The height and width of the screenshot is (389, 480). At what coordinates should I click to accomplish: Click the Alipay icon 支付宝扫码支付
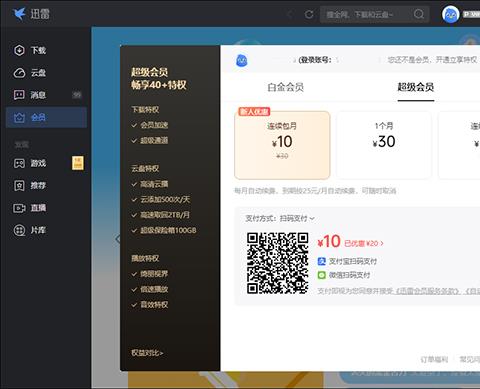click(321, 261)
